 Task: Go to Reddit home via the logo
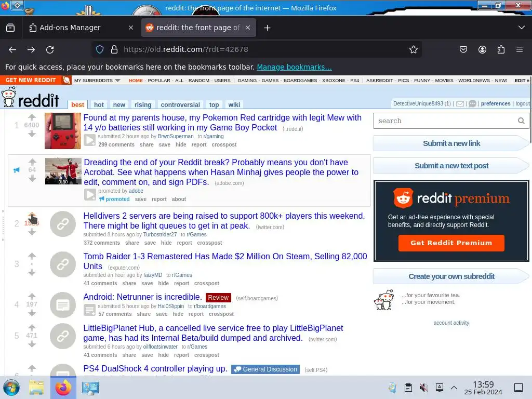pos(30,97)
